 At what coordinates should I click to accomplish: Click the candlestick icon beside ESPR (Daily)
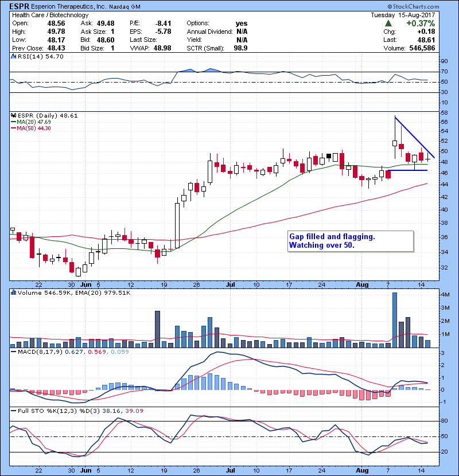coord(14,116)
